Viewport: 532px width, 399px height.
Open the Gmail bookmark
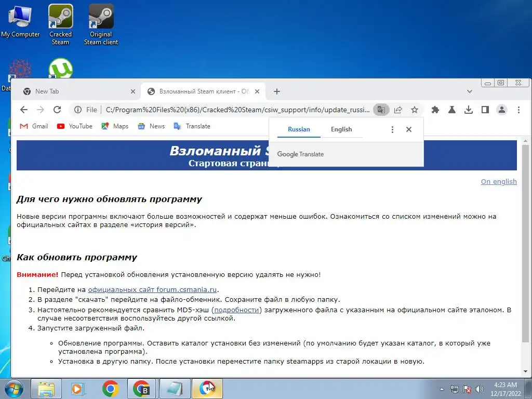pos(34,126)
